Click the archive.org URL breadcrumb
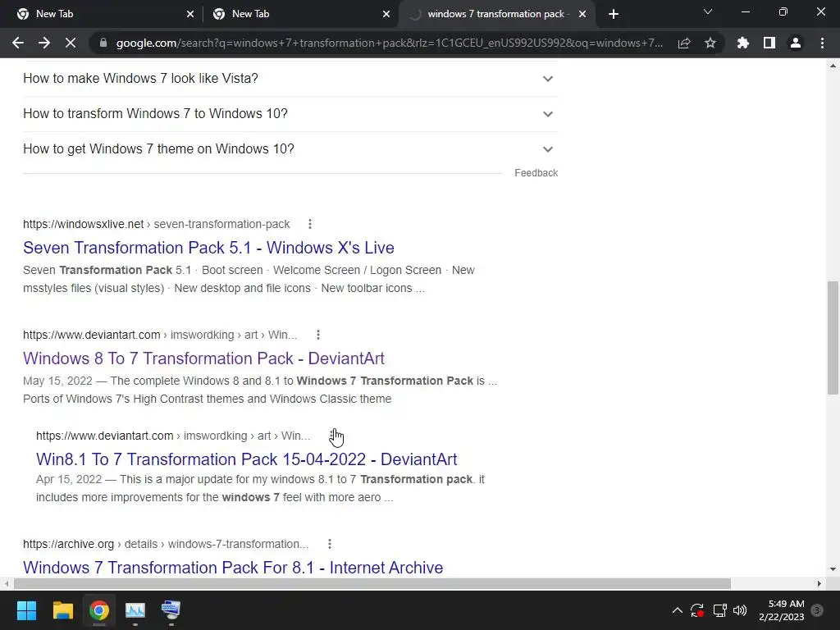Image resolution: width=840 pixels, height=630 pixels. [x=166, y=544]
